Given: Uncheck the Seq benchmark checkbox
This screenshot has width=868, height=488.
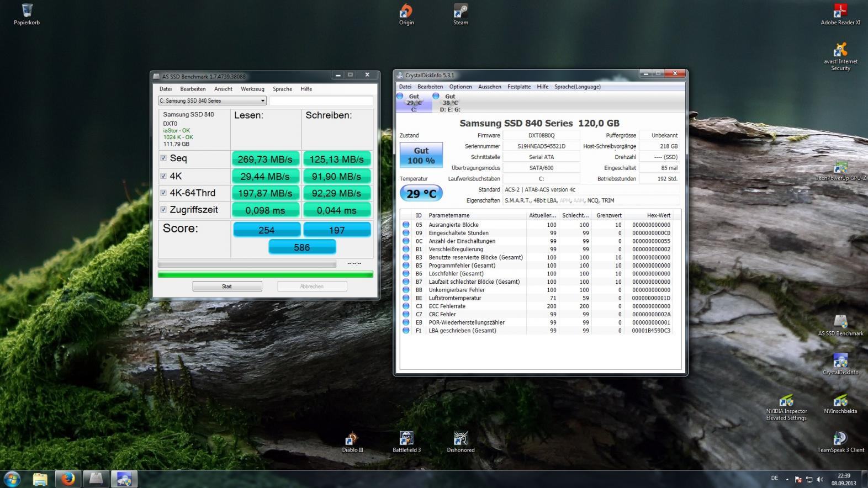Looking at the screenshot, I should [x=163, y=158].
